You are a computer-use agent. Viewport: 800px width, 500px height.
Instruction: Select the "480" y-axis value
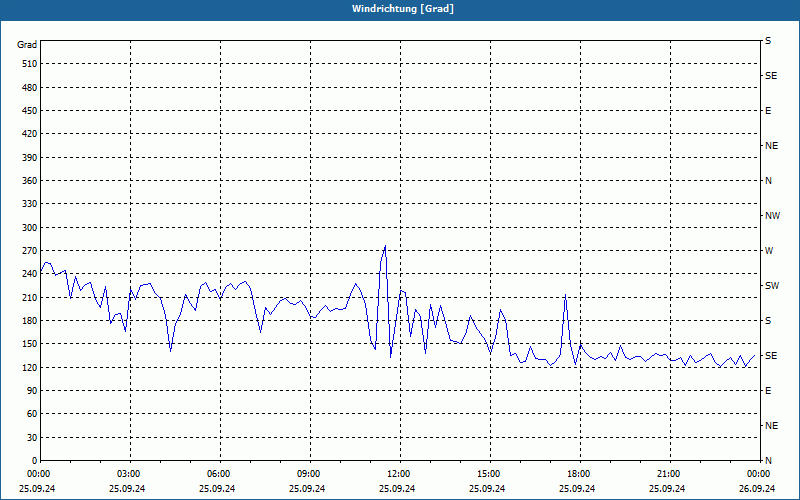[30, 87]
